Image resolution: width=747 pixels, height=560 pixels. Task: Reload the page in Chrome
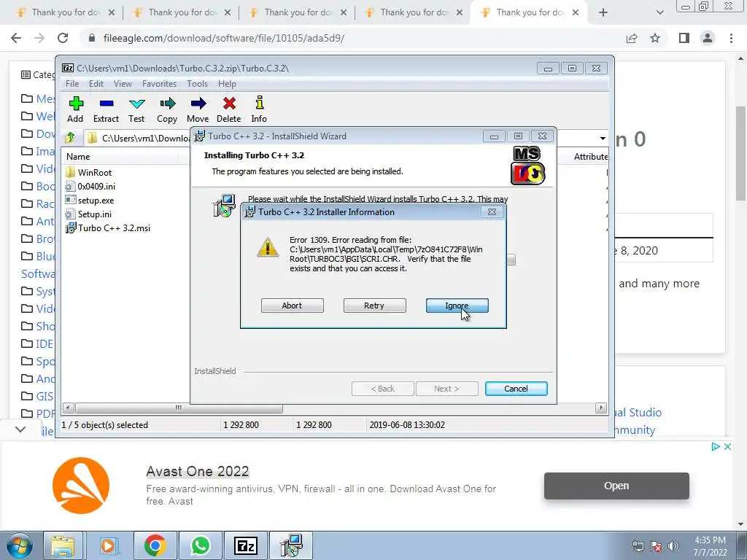tap(63, 38)
